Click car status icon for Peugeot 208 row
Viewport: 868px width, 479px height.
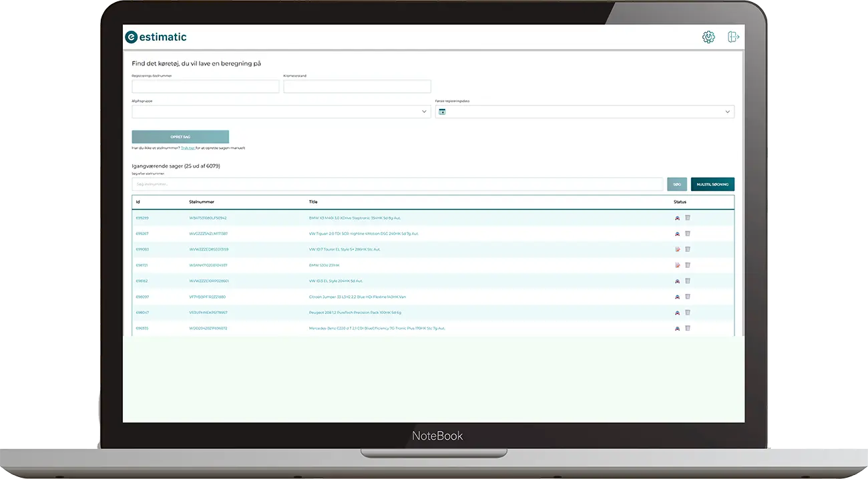pyautogui.click(x=677, y=313)
